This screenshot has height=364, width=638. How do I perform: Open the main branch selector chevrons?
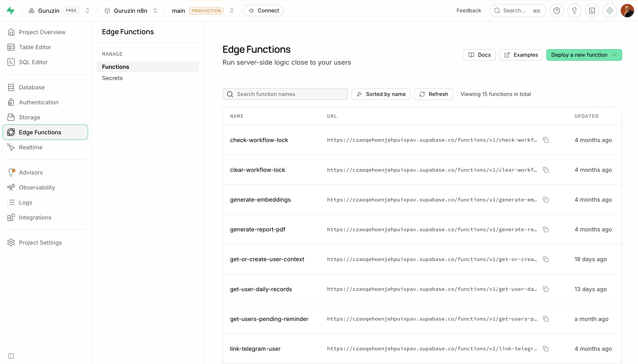pos(232,11)
